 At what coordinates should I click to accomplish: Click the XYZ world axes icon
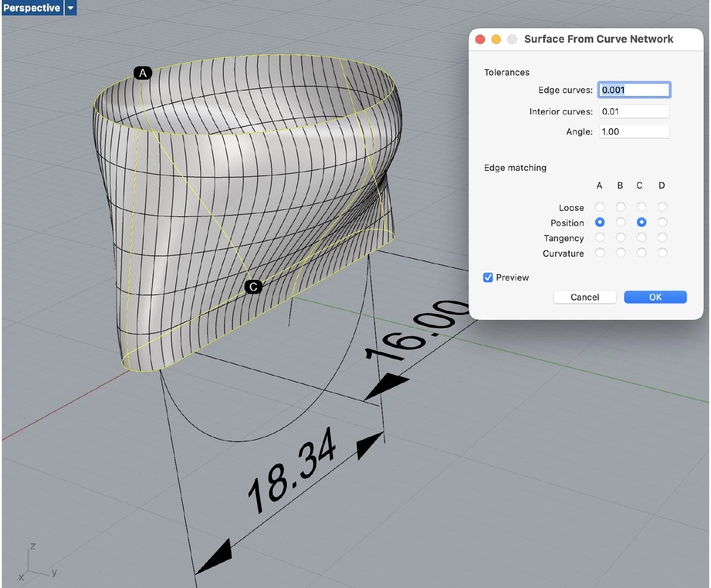(x=36, y=562)
